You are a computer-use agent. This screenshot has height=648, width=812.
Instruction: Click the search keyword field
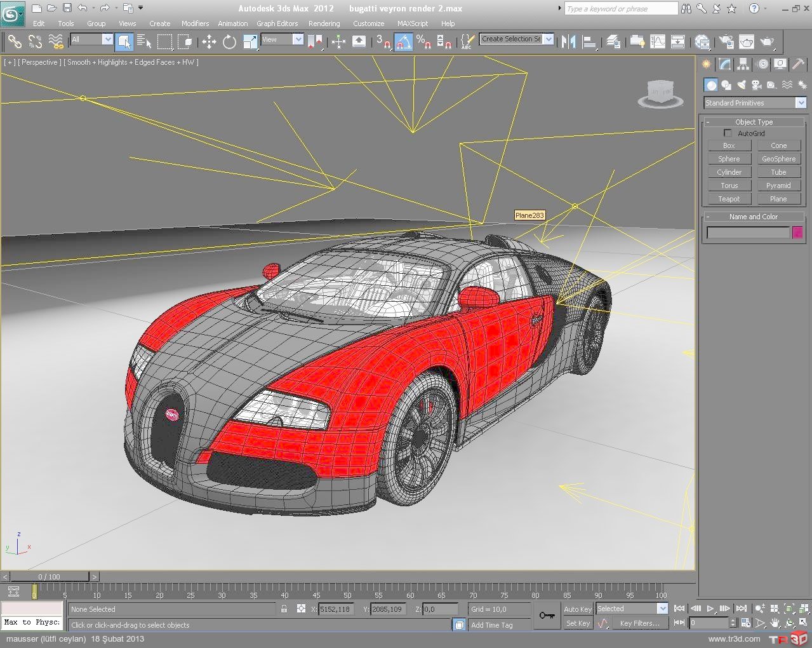[621, 9]
